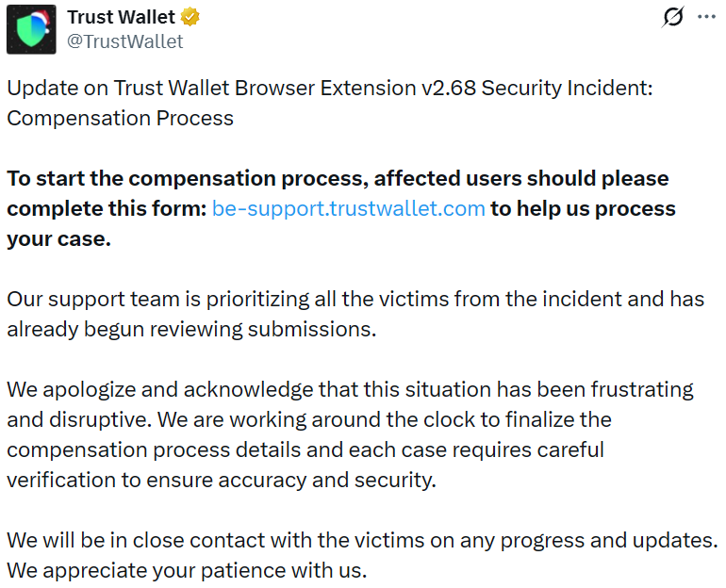
Task: Open the three-dot More options menu
Action: [x=706, y=17]
